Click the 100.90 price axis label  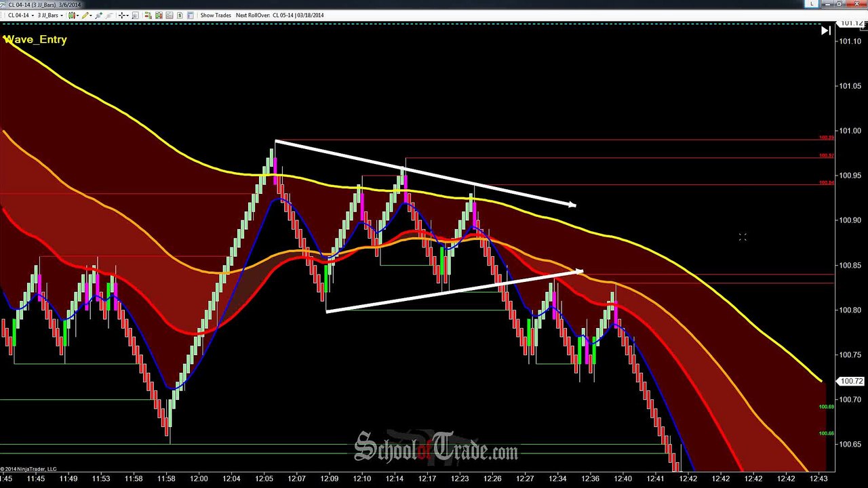coord(850,220)
